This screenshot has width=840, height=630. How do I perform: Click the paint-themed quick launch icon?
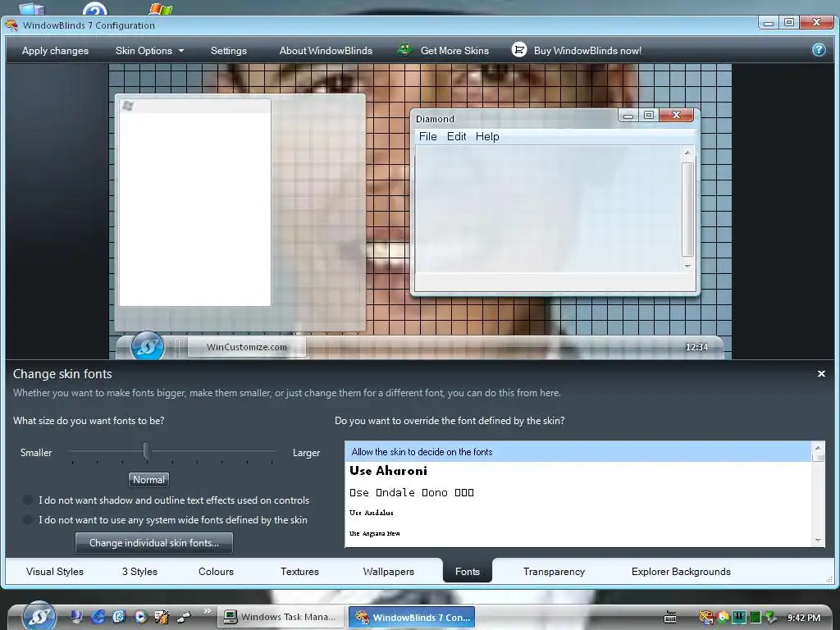click(162, 617)
